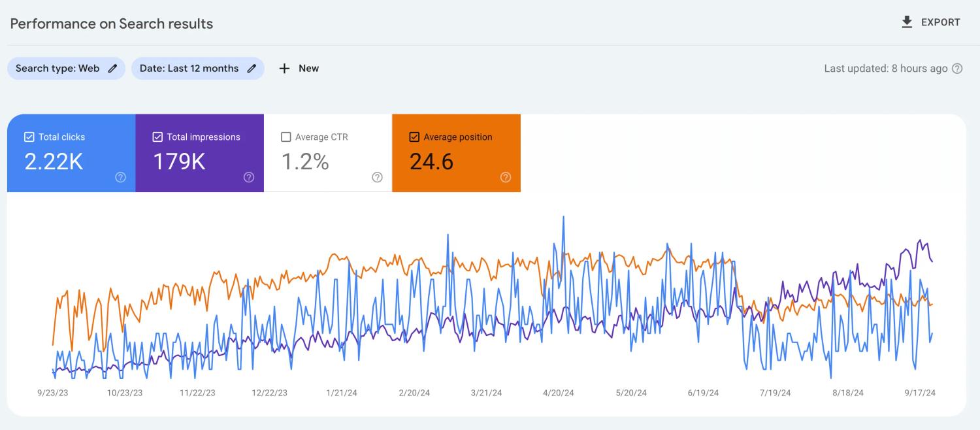Click the EXPORT button text
This screenshot has width=980, height=430.
941,22
